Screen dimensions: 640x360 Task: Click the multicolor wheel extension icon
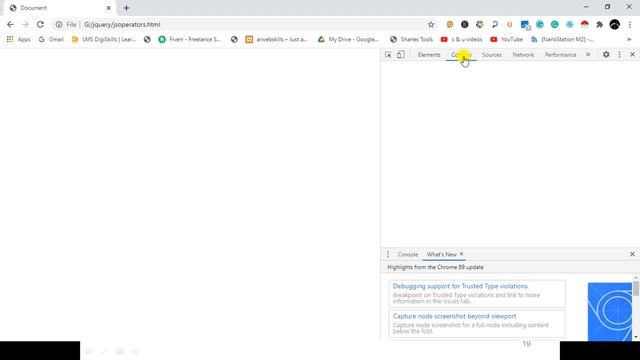[480, 24]
